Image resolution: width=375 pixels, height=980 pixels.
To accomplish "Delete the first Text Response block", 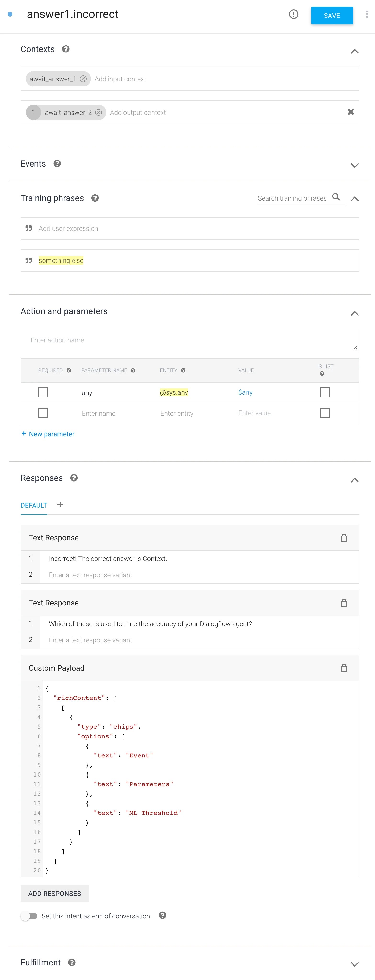I will (x=344, y=538).
